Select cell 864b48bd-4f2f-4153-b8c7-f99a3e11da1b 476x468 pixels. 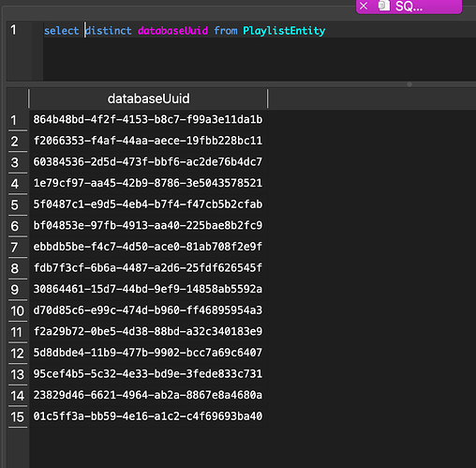[148, 119]
